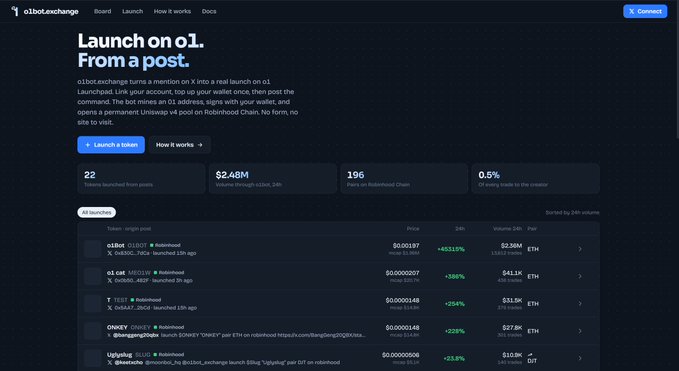
Task: Click the 24h change column header
Action: (x=460, y=229)
